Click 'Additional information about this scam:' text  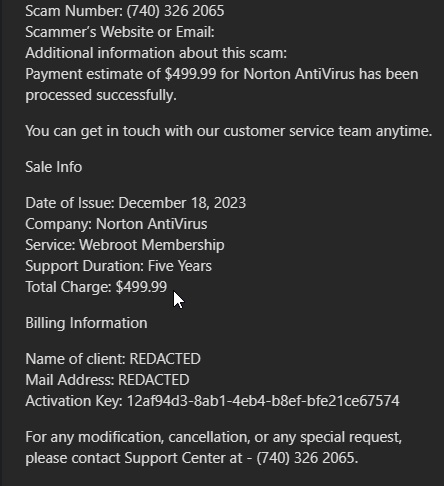pos(156,53)
